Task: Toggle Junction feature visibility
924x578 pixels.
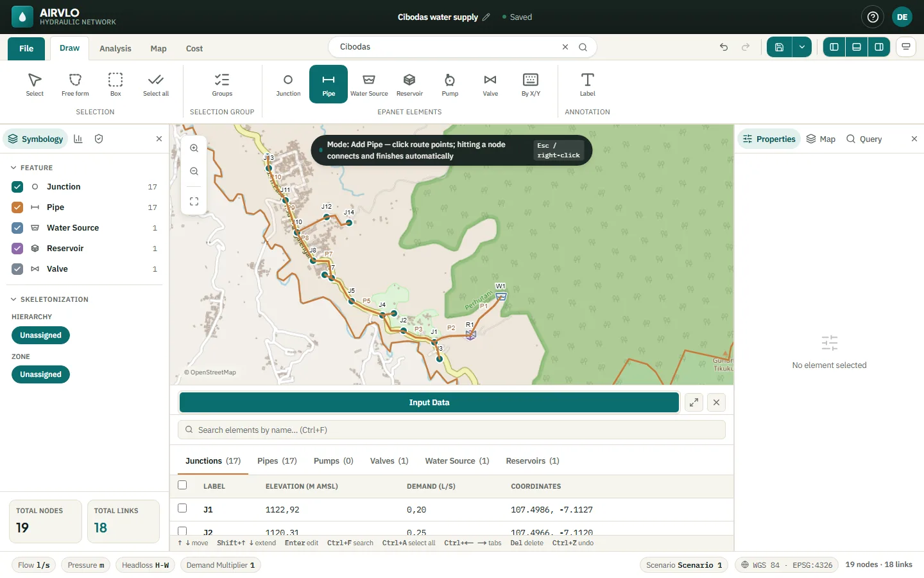Action: [x=17, y=187]
